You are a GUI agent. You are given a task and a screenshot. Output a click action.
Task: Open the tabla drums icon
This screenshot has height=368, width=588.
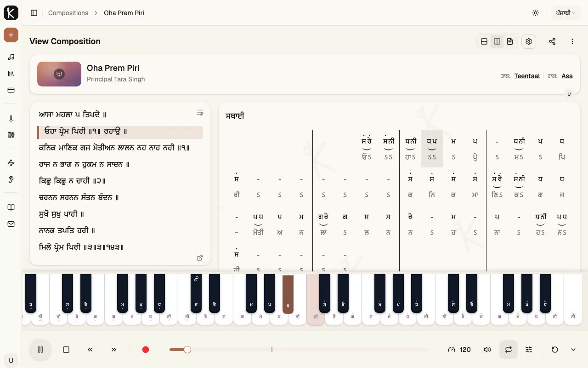[x=11, y=135]
